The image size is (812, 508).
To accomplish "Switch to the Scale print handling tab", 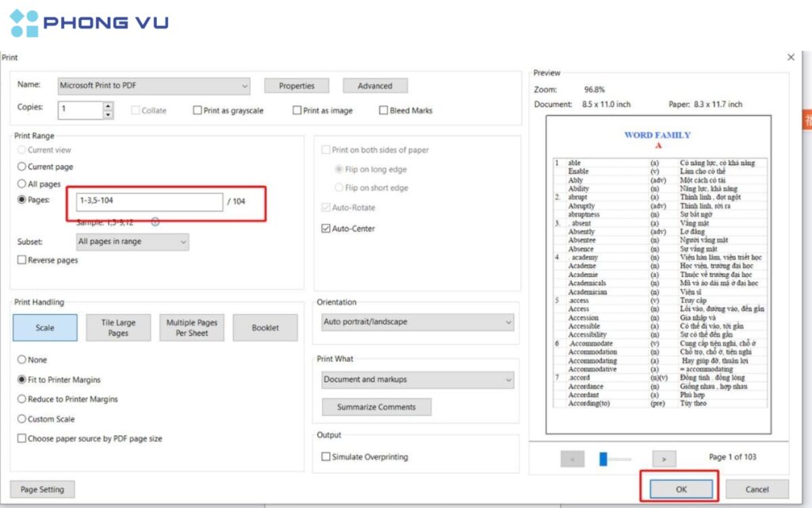I will 44,327.
